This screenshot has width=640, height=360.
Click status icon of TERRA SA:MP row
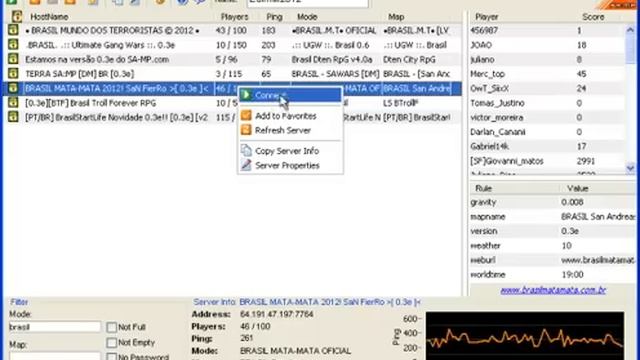pyautogui.click(x=13, y=73)
